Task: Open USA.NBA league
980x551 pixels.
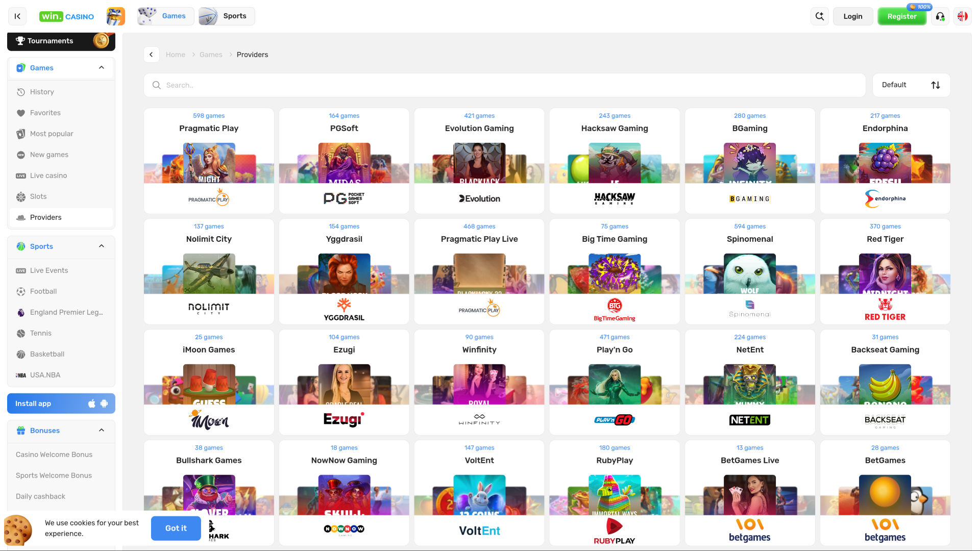Action: pos(61,375)
